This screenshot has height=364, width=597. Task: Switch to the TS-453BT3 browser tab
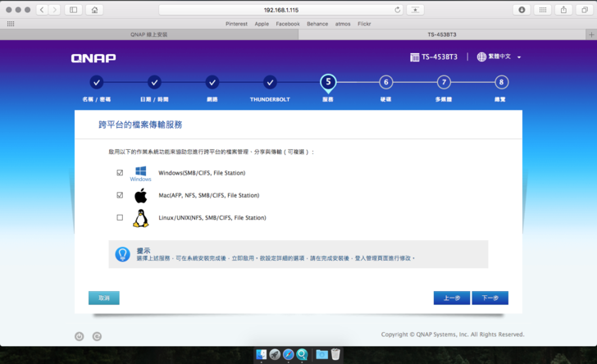pyautogui.click(x=447, y=35)
